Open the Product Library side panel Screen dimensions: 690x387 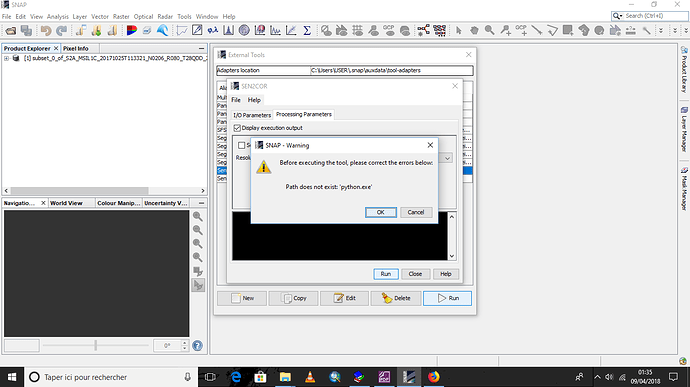pos(684,69)
